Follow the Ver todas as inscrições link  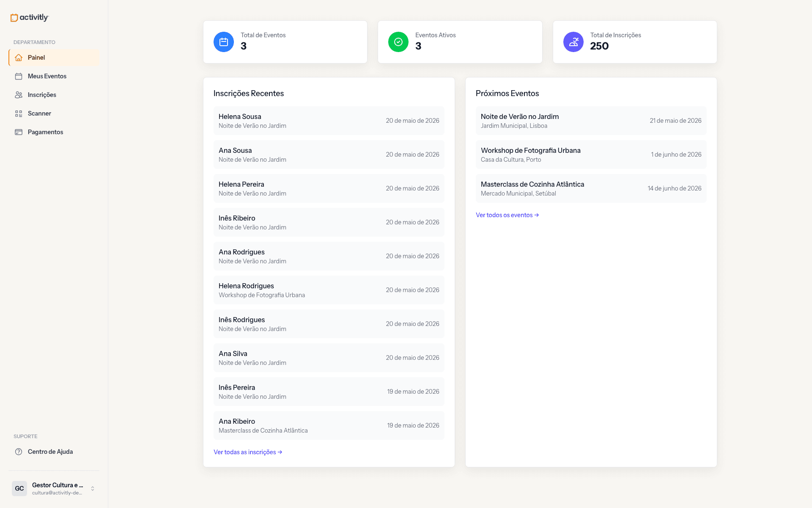click(x=248, y=452)
